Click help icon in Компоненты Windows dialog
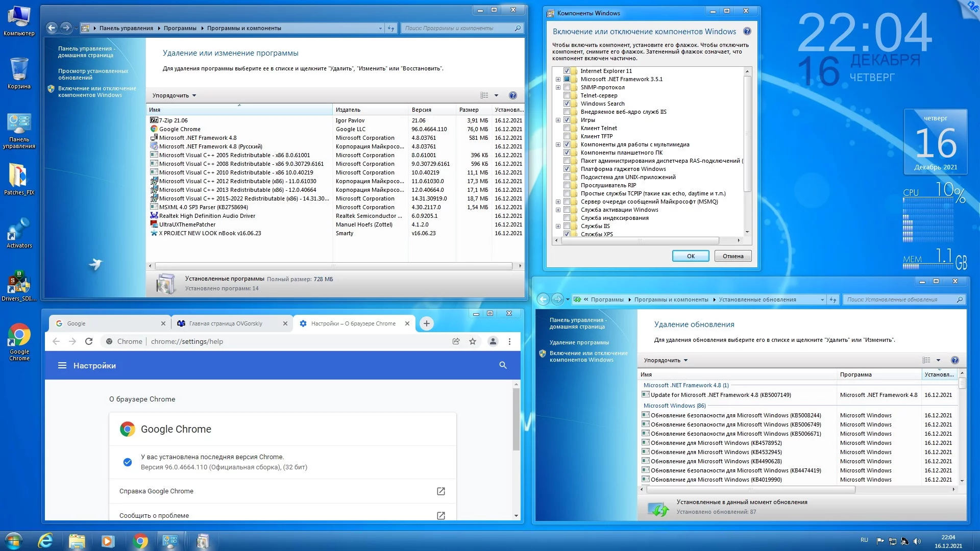This screenshot has height=551, width=980. 747,32
